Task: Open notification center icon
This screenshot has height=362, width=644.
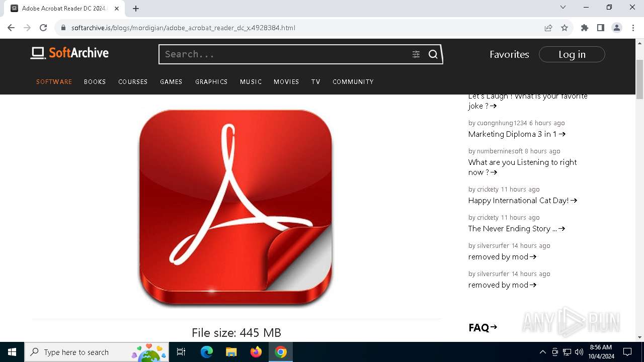Action: click(627, 352)
